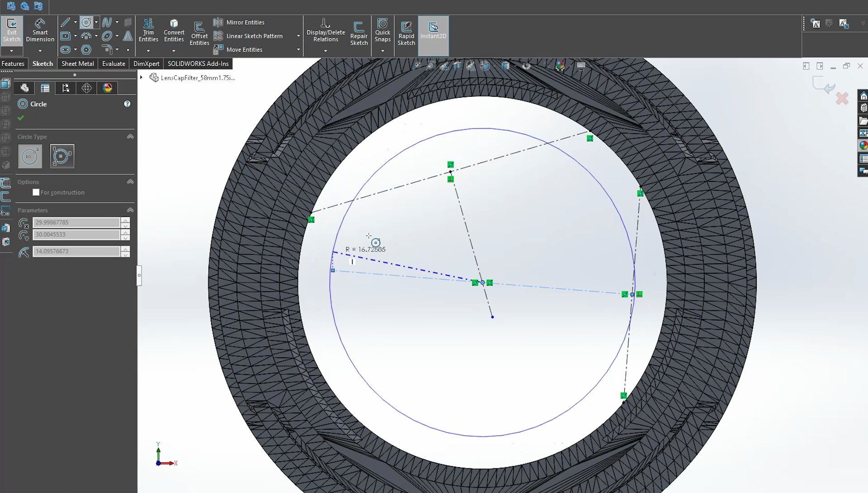Screen dimensions: 868x493
Task: Select the Smart Dimension tool
Action: [40, 31]
